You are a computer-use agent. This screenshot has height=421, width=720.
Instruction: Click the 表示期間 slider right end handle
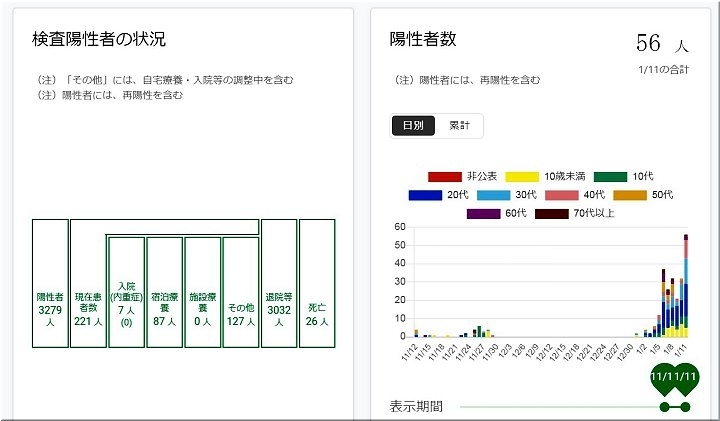686,406
